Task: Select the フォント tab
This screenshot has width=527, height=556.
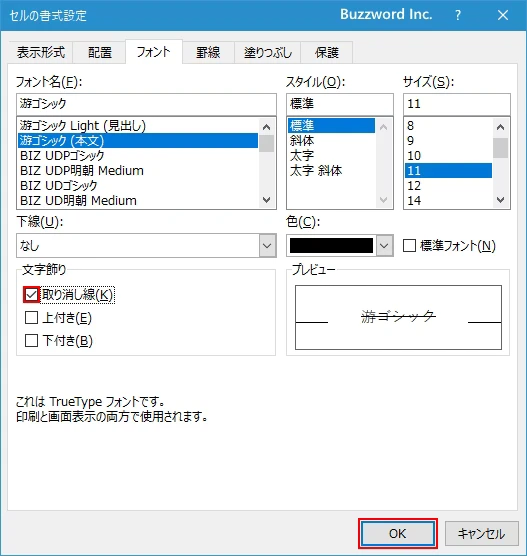Action: click(x=154, y=52)
